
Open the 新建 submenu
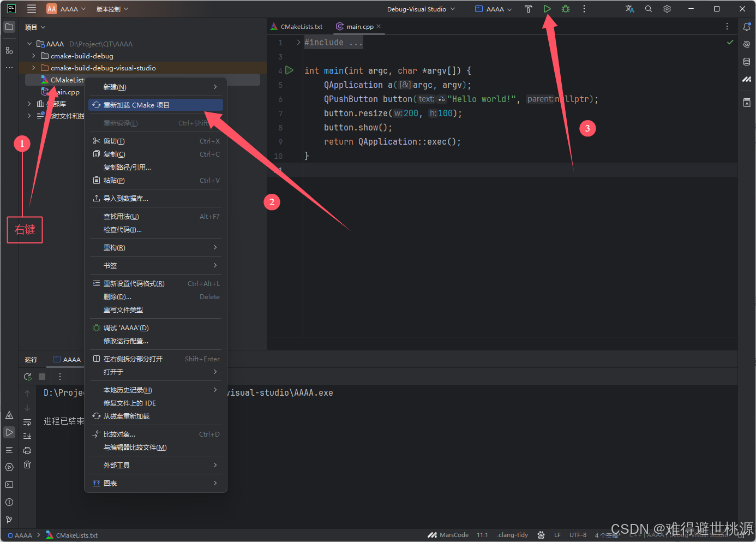tap(155, 87)
